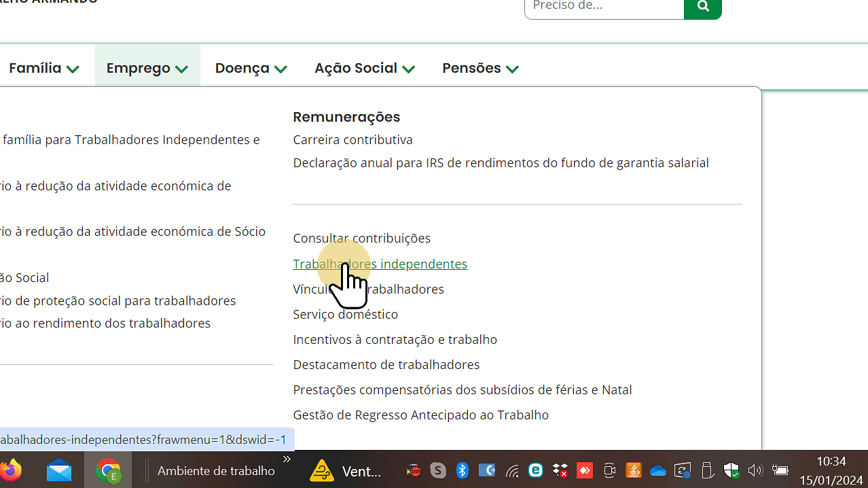Open the Carreira contributiva link
868x488 pixels.
(352, 139)
